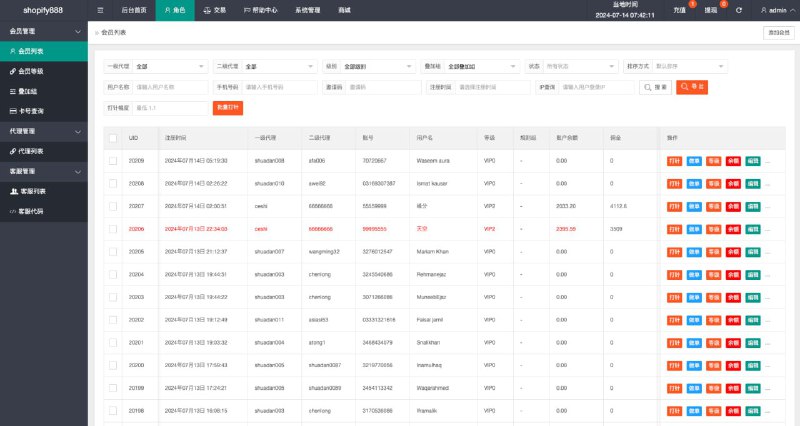Select the 角色 top menu tab
Screen dimensions: 800x426
coord(175,10)
